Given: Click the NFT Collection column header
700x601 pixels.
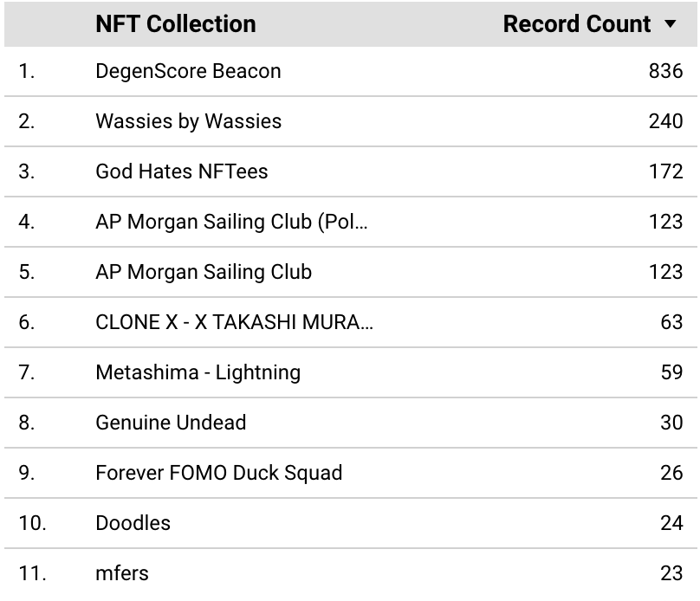Looking at the screenshot, I should click(176, 23).
